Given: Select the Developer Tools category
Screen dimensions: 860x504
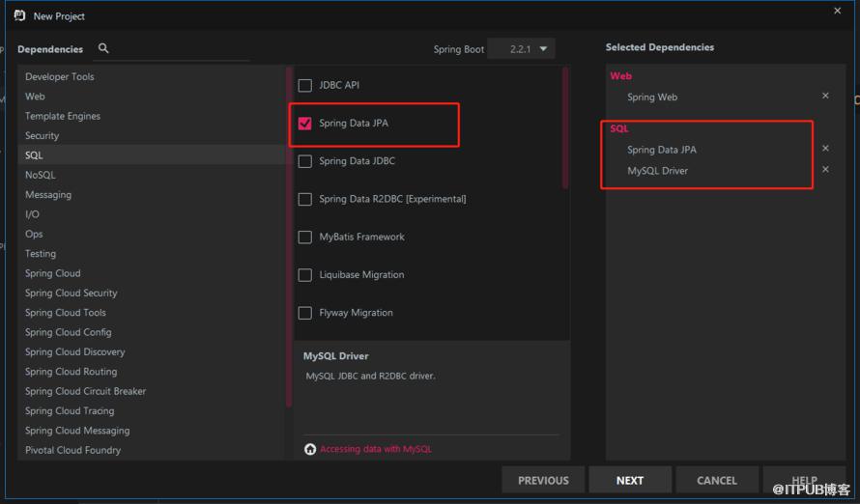Looking at the screenshot, I should tap(152, 76).
